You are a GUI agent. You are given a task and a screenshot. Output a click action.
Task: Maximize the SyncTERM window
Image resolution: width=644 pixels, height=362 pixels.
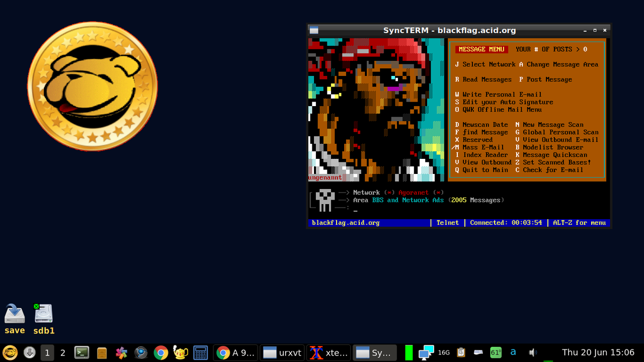[x=595, y=30]
